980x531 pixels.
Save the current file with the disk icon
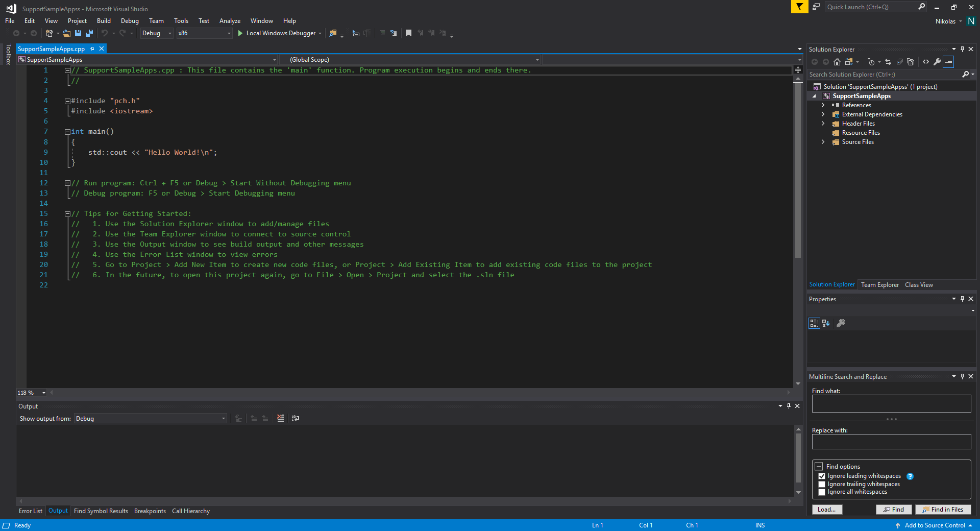click(x=78, y=33)
